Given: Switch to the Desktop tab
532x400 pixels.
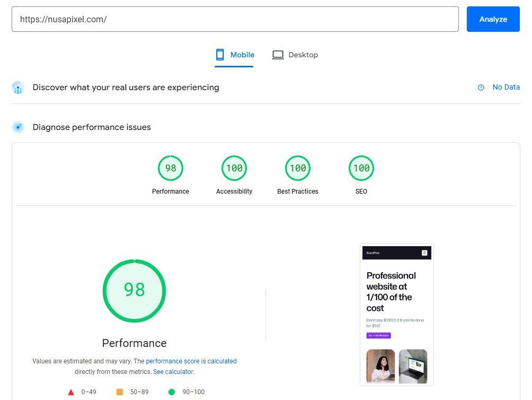Looking at the screenshot, I should pos(295,55).
